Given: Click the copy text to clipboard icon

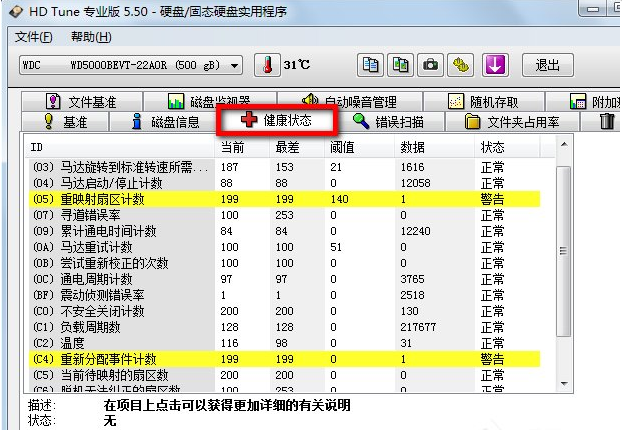Looking at the screenshot, I should pos(371,65).
